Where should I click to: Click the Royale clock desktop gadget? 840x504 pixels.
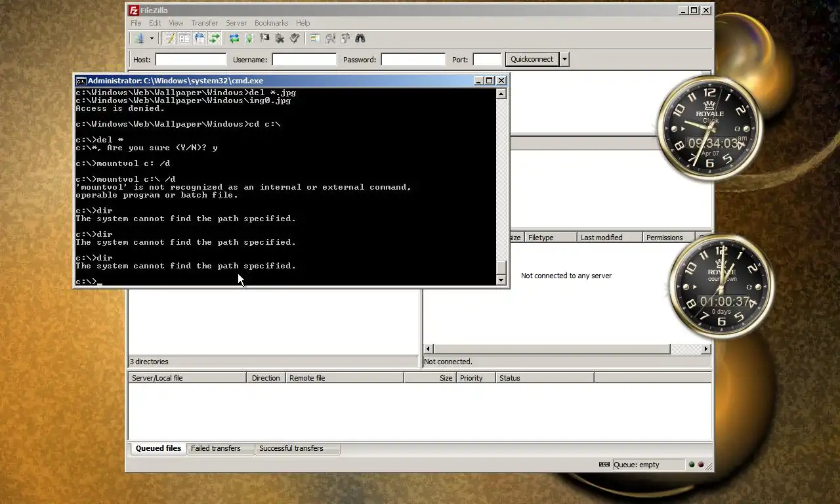click(710, 127)
